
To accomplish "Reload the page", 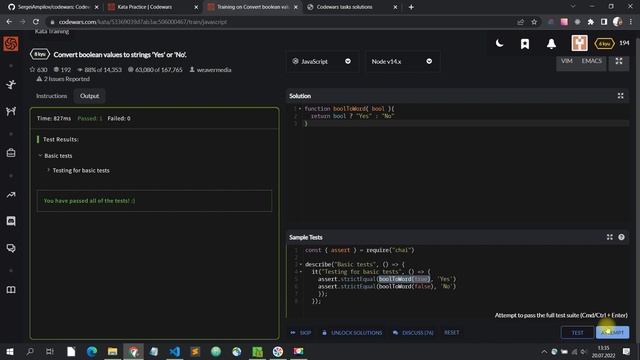I will pos(36,22).
